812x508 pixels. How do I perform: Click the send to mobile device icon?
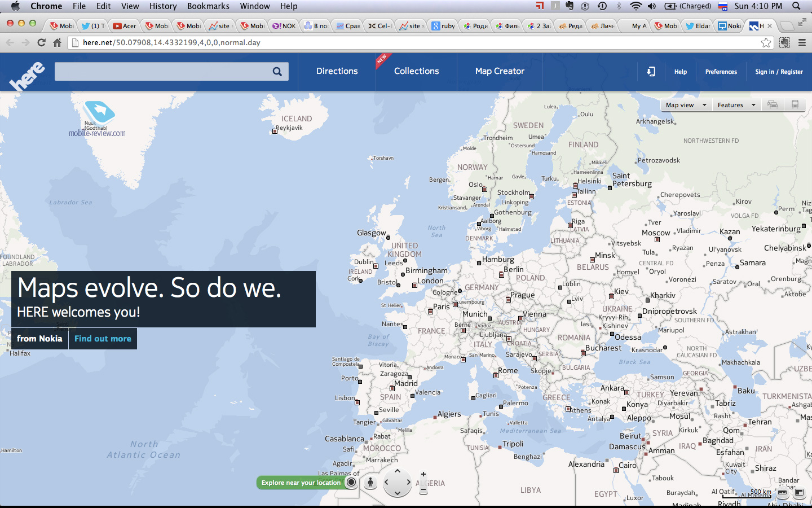651,72
